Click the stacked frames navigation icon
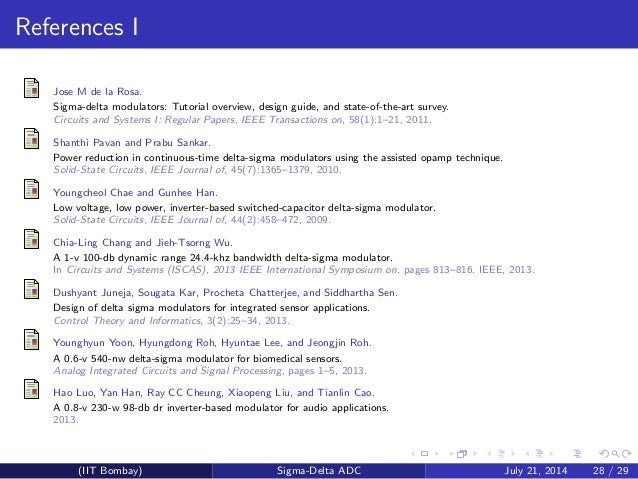The height and width of the screenshot is (479, 638). [x=462, y=454]
